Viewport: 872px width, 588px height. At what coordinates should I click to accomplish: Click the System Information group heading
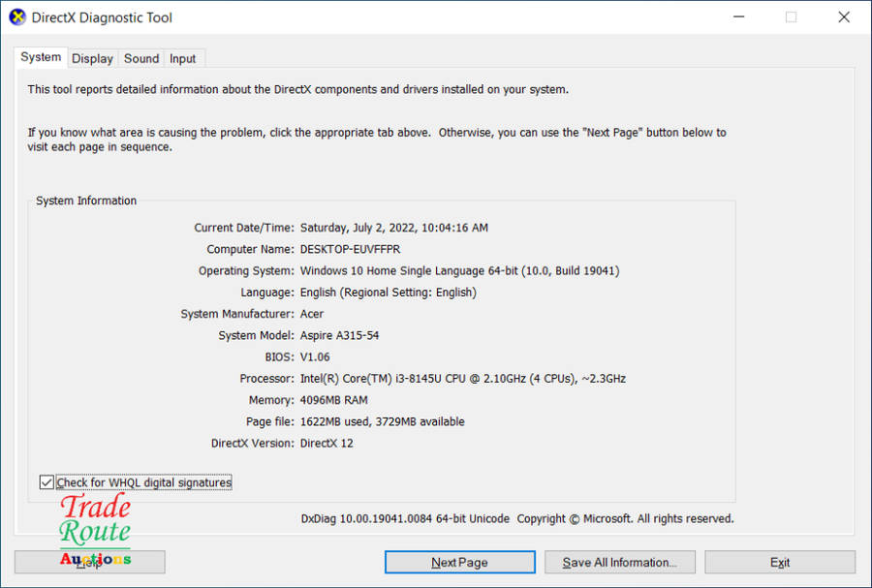click(86, 201)
